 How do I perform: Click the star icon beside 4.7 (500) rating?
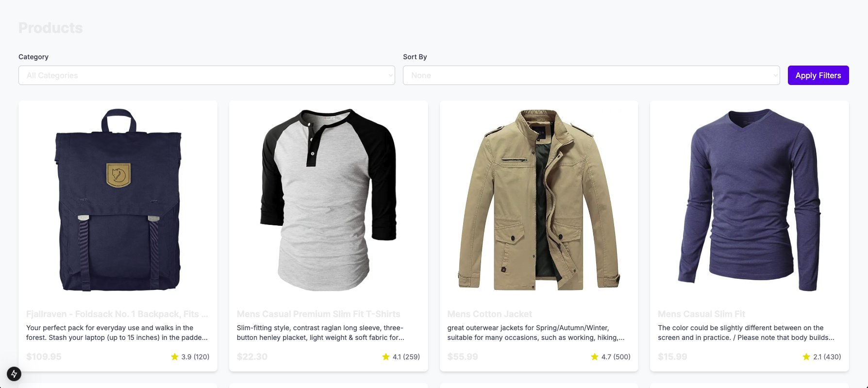[595, 357]
